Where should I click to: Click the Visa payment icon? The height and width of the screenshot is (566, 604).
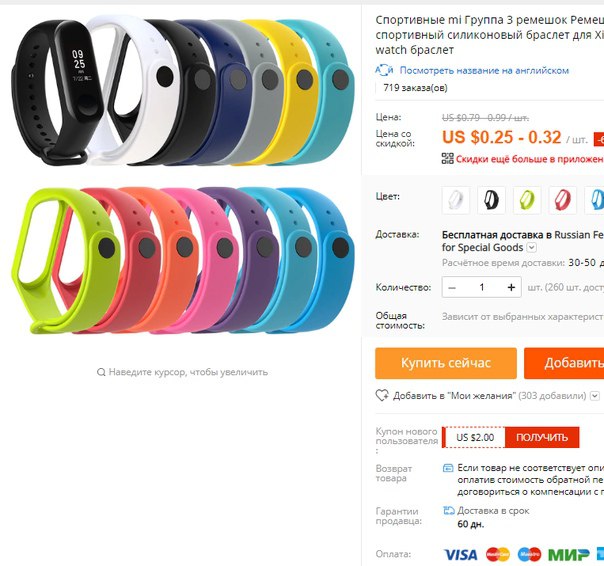[x=460, y=554]
